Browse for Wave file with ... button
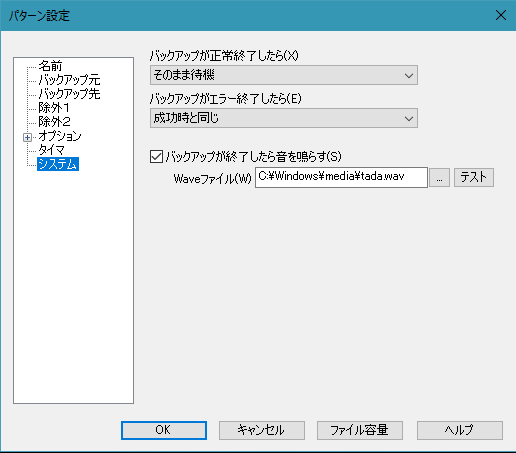The image size is (516, 453). [x=439, y=178]
